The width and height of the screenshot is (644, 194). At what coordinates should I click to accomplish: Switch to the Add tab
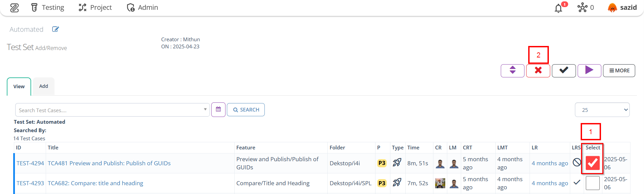tap(44, 87)
